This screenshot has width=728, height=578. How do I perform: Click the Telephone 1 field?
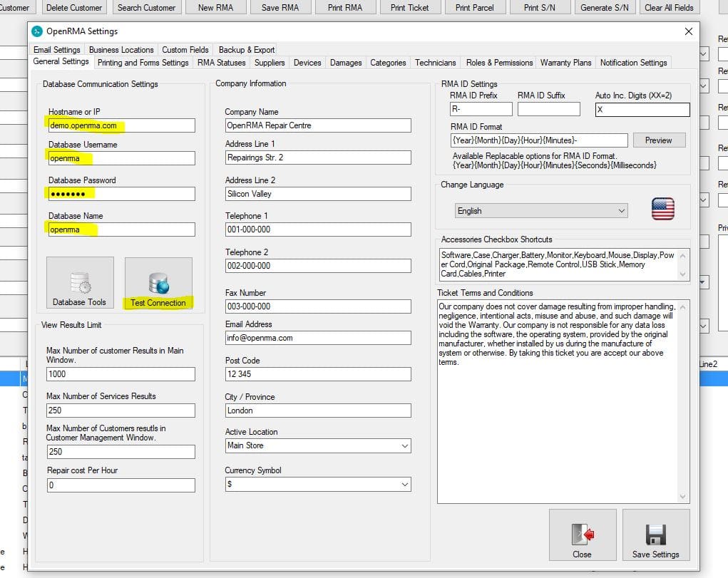[318, 229]
